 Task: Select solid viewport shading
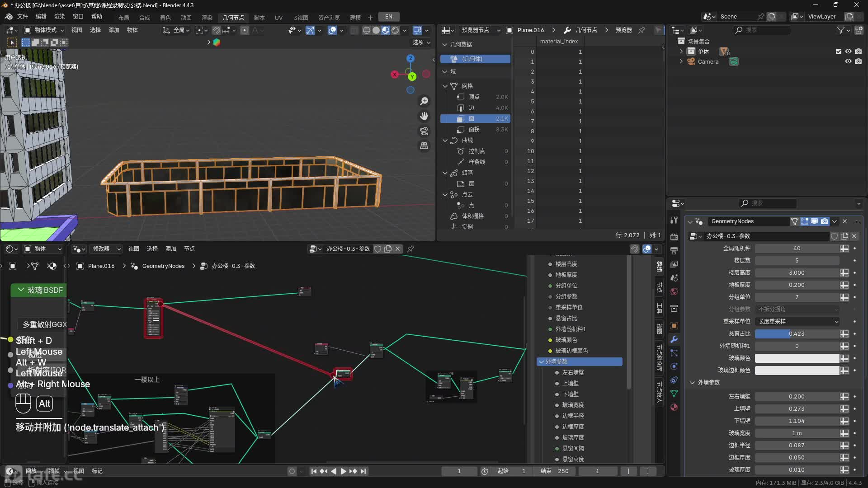point(376,30)
